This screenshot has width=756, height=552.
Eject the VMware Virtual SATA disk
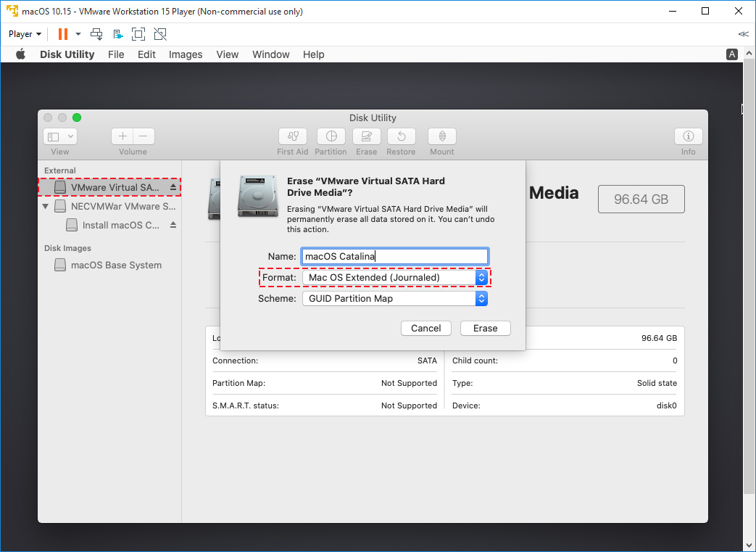(174, 187)
